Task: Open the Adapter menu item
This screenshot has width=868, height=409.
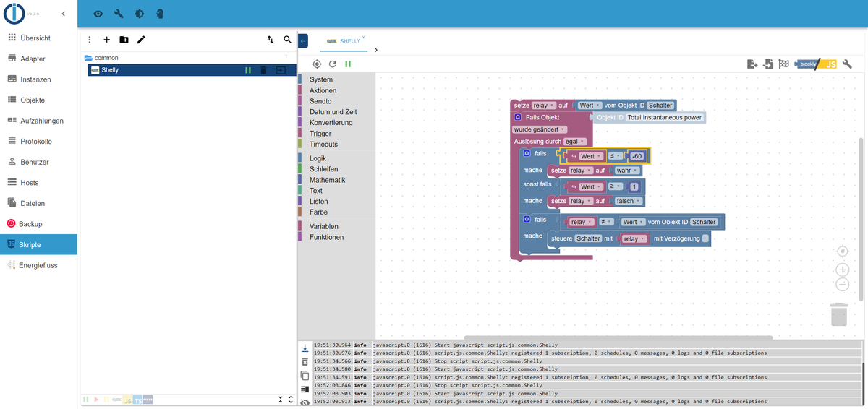Action: pos(33,59)
